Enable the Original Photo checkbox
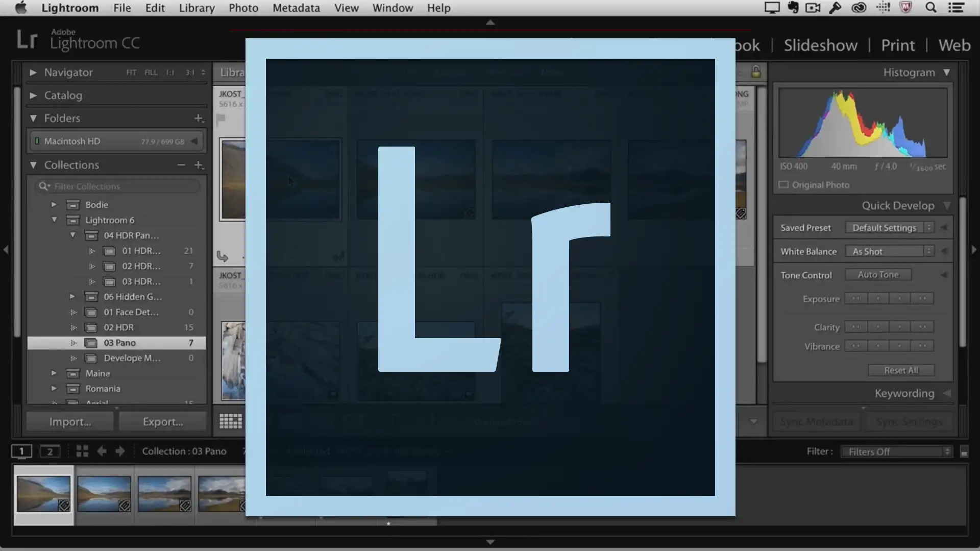980x551 pixels. (x=783, y=185)
